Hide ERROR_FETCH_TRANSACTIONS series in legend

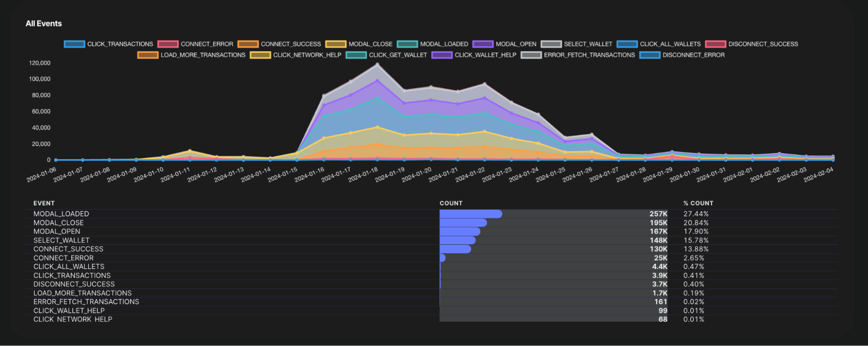pos(531,55)
